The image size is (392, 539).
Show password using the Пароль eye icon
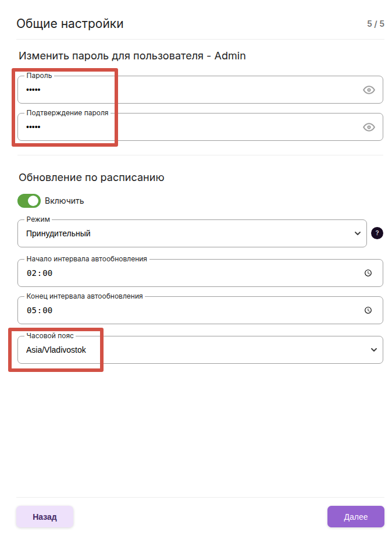(x=369, y=90)
